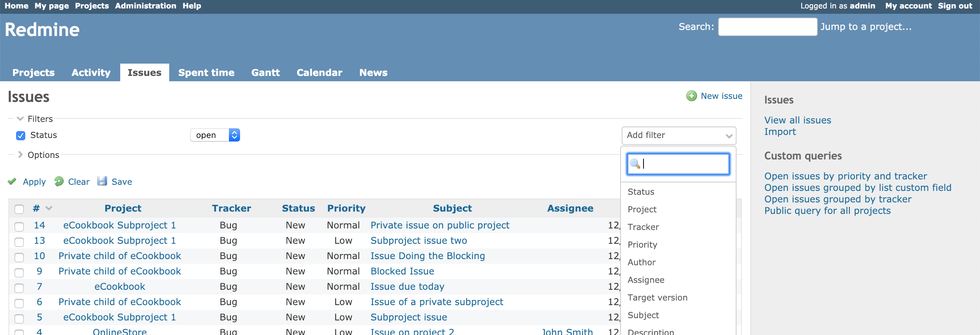980x335 pixels.
Task: Click the green plus New issue icon
Action: click(691, 96)
